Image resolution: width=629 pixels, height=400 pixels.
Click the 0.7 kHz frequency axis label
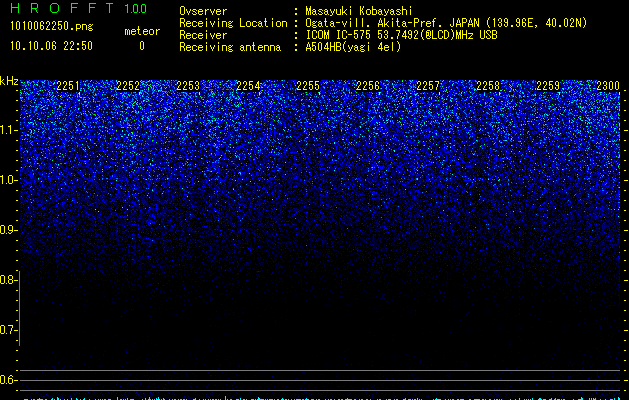click(x=8, y=330)
